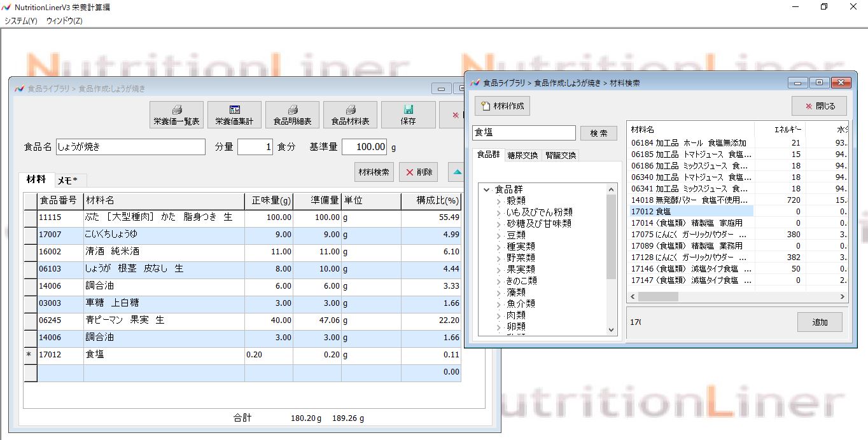Click the 構成比(%) column header
Image resolution: width=868 pixels, height=440 pixels.
[431, 201]
